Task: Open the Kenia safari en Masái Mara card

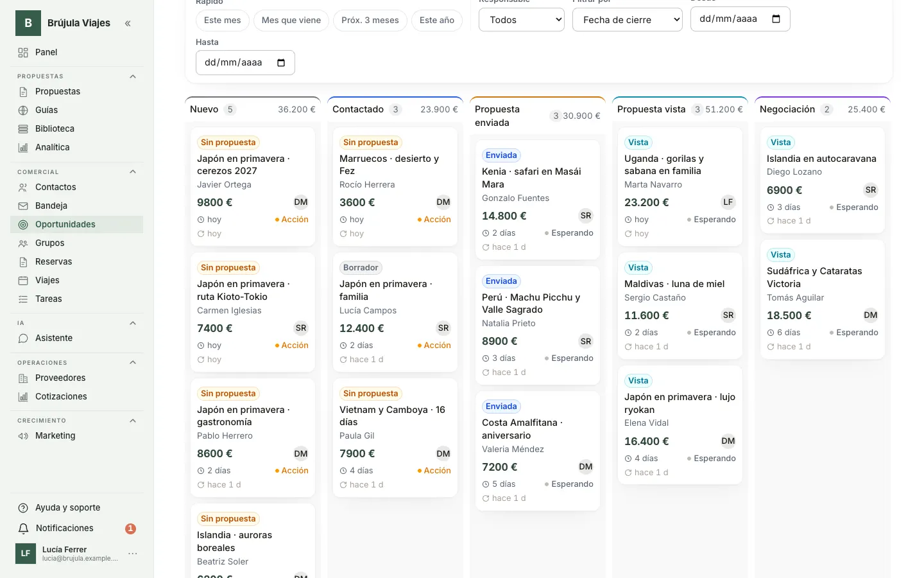Action: 538,200
